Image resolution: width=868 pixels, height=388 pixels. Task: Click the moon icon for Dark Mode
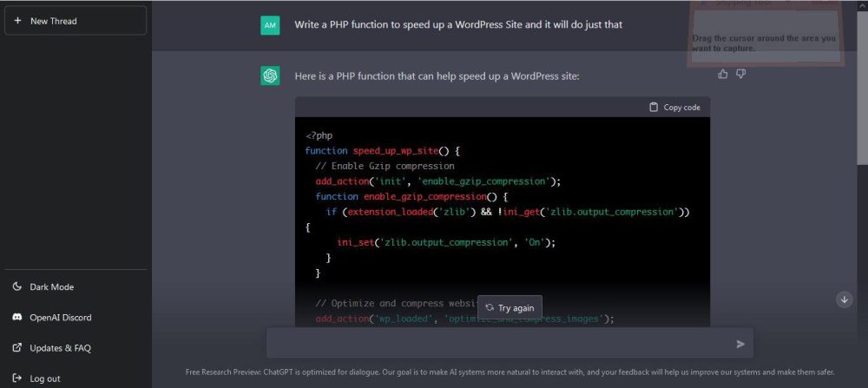pos(17,286)
